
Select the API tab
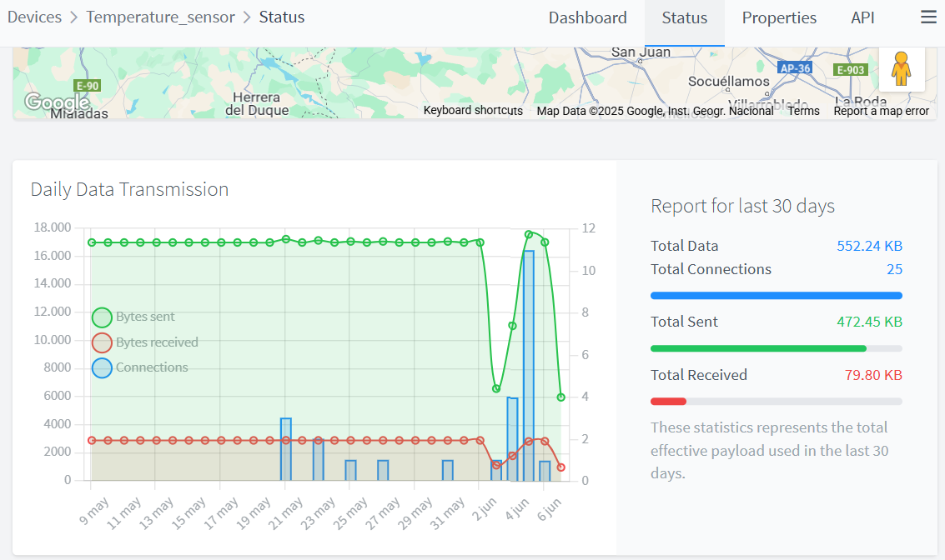point(862,18)
